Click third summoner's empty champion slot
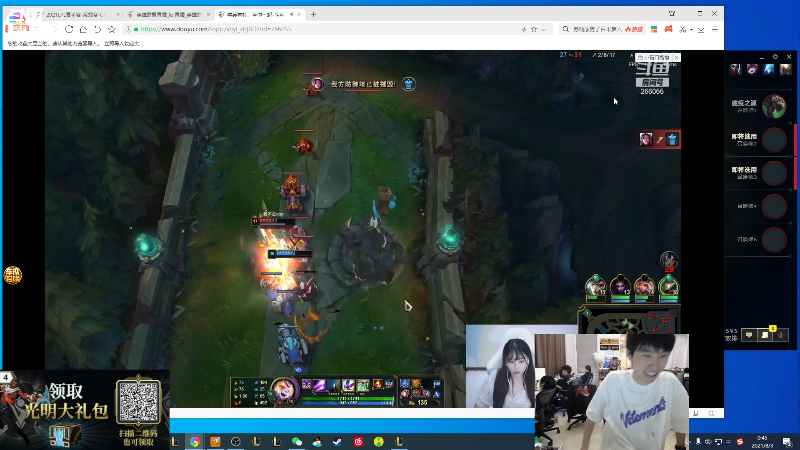 [774, 173]
